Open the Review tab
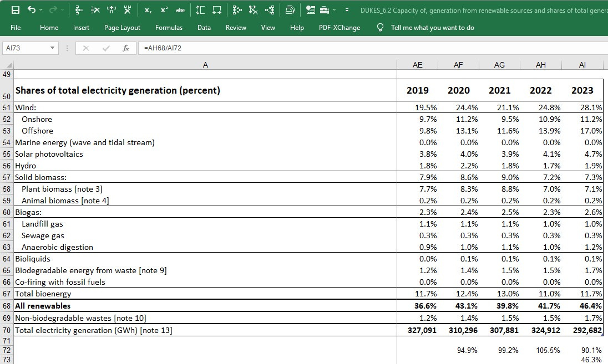Viewport: 608px width, 364px height. [236, 28]
